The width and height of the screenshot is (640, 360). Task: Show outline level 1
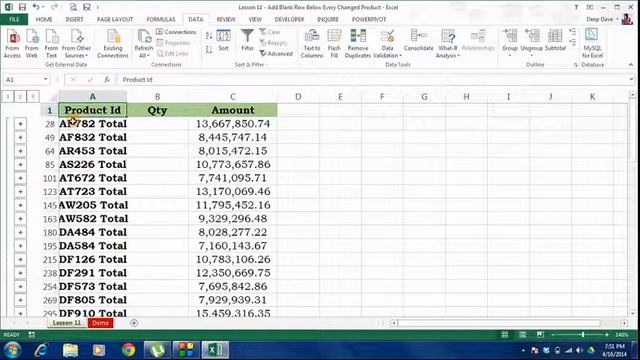point(8,96)
